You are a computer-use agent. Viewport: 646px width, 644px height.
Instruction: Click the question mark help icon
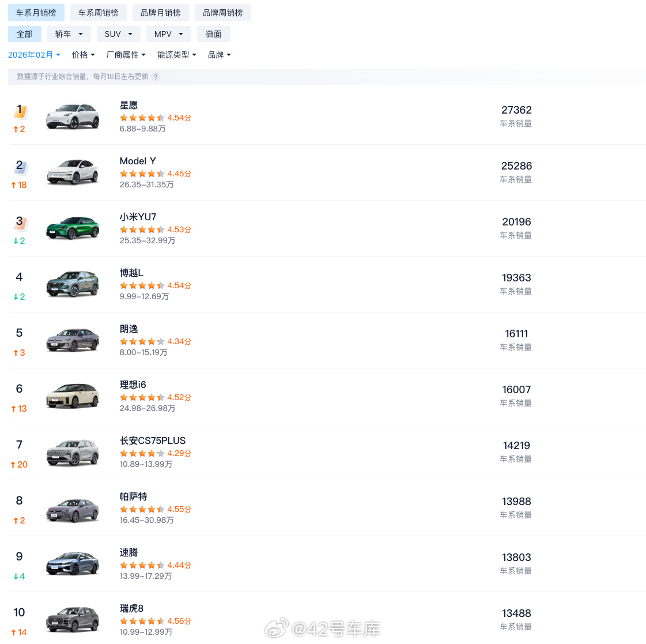(x=156, y=77)
